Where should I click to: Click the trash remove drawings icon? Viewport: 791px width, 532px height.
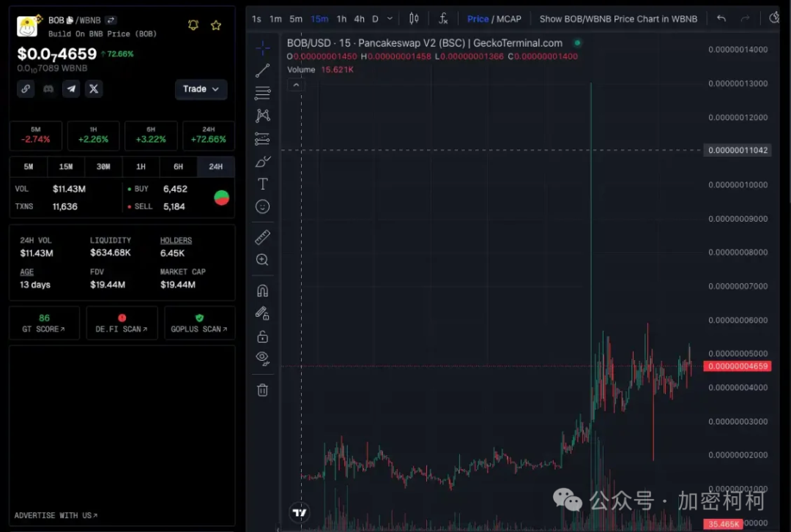click(262, 390)
